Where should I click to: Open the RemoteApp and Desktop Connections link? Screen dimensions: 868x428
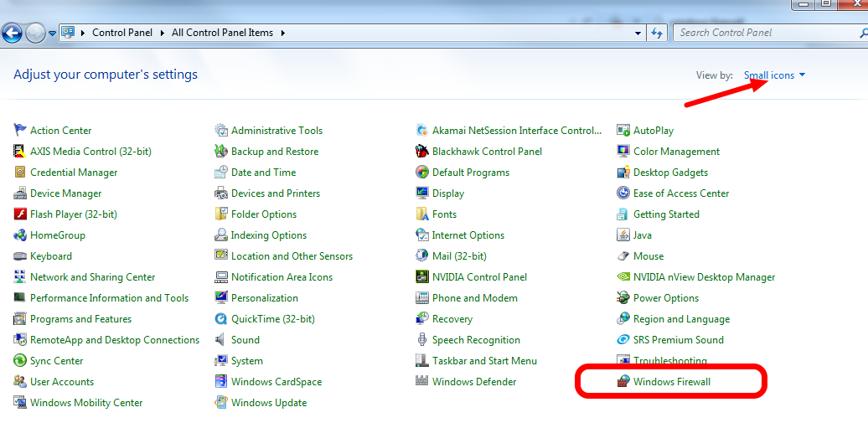coord(115,340)
